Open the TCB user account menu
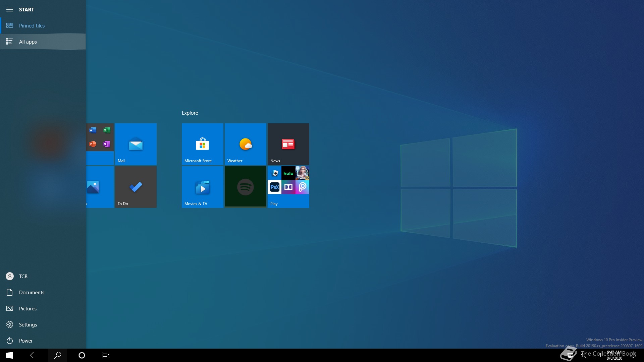Screen dimensions: 644x362 coord(43,276)
